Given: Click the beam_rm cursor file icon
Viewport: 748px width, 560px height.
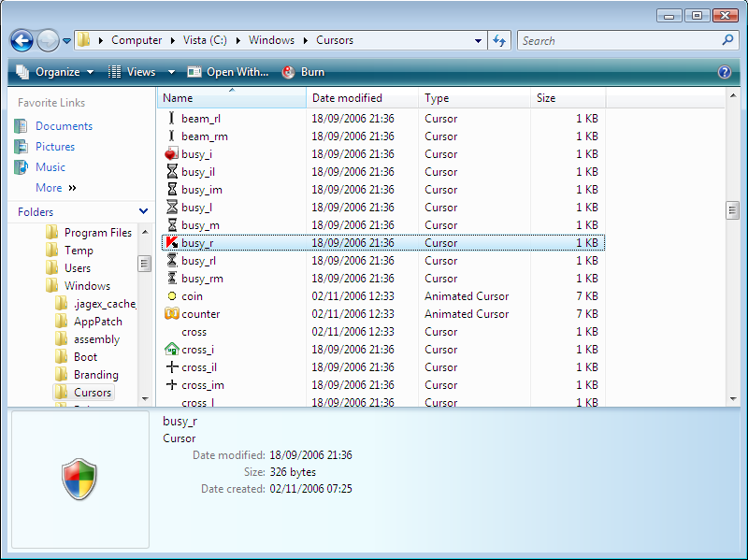Looking at the screenshot, I should coord(172,136).
